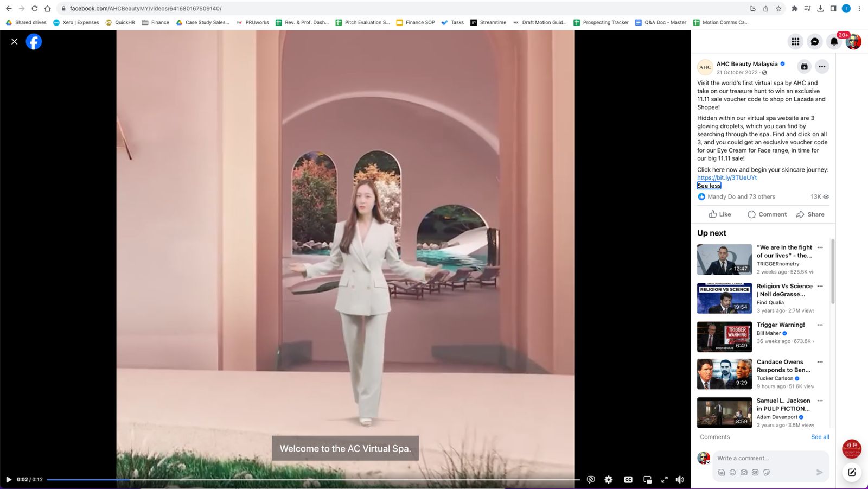Image resolution: width=868 pixels, height=489 pixels.
Task: Open options for Samuel L. Jackson video
Action: point(820,401)
